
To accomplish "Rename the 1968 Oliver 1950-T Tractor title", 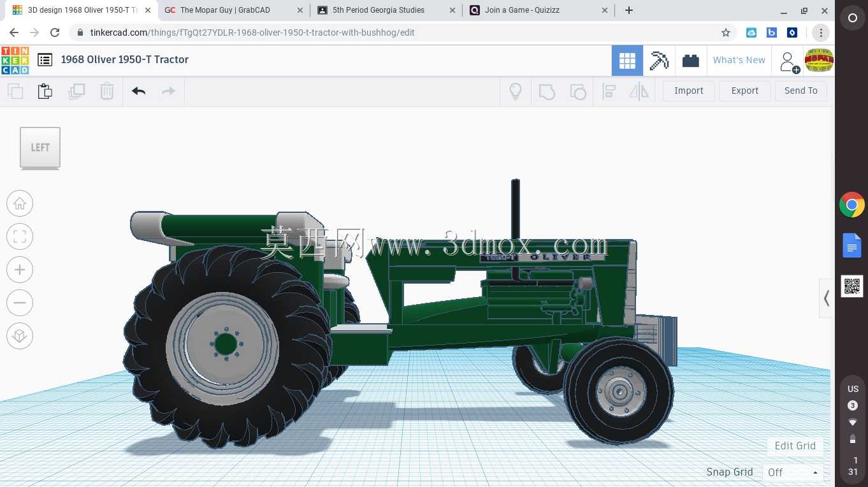I will coord(125,59).
